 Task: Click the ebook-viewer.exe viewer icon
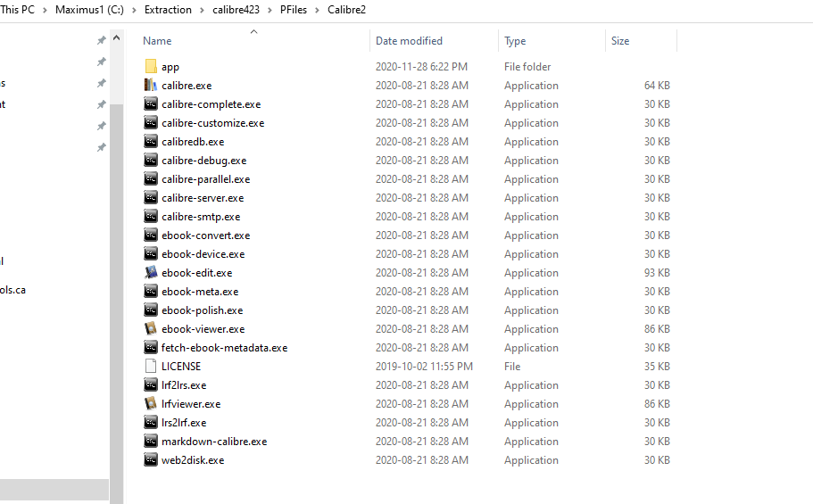click(150, 328)
